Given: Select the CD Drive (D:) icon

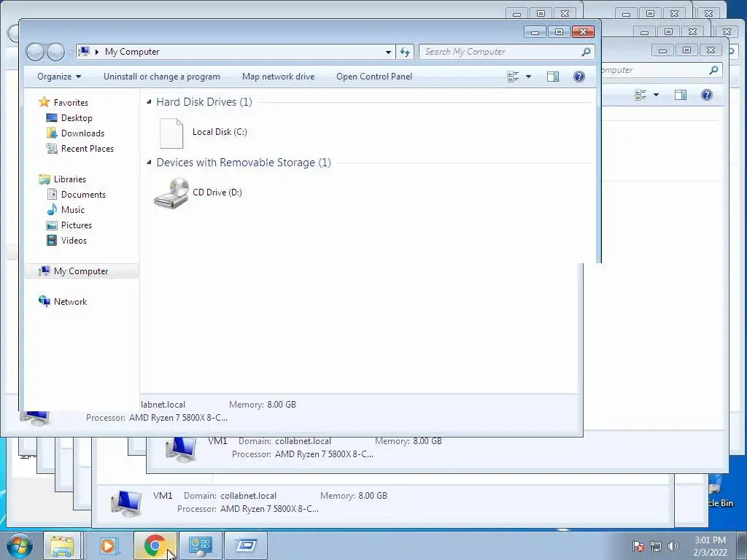Looking at the screenshot, I should point(171,192).
